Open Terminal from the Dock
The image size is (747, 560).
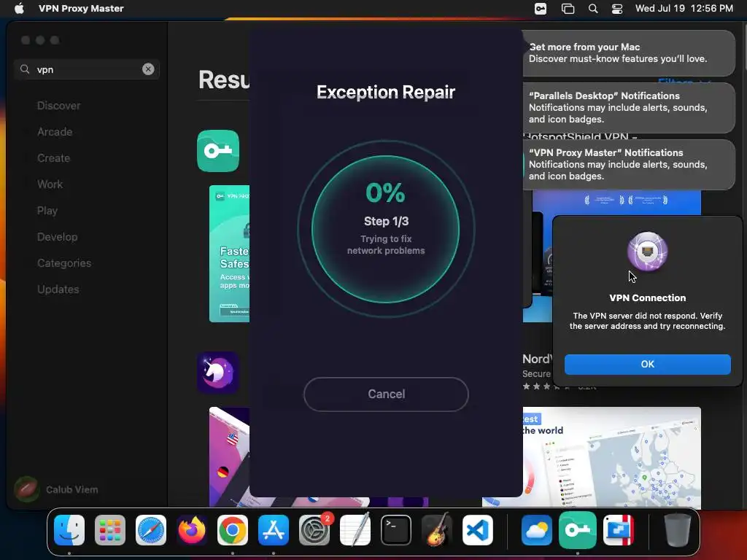click(x=396, y=530)
